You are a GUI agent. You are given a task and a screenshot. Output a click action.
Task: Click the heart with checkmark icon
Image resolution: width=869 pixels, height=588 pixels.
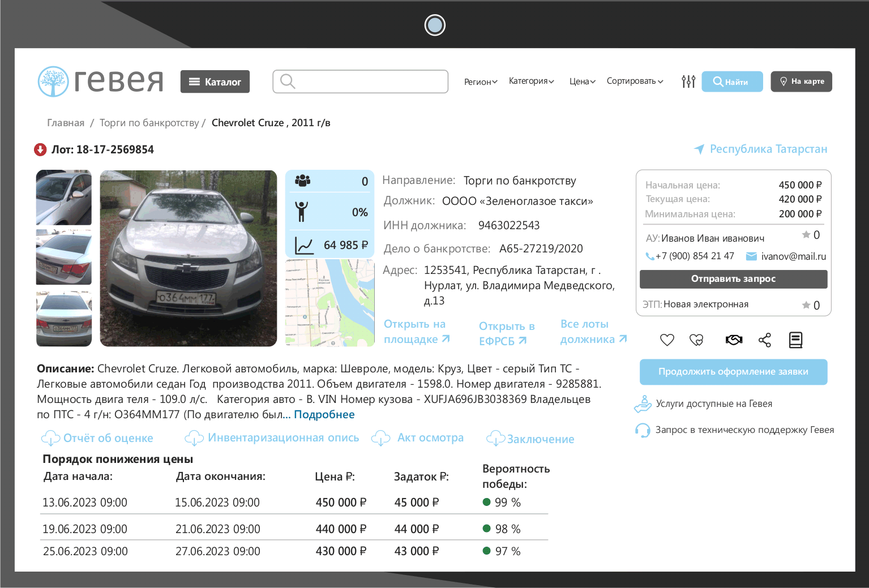click(696, 340)
